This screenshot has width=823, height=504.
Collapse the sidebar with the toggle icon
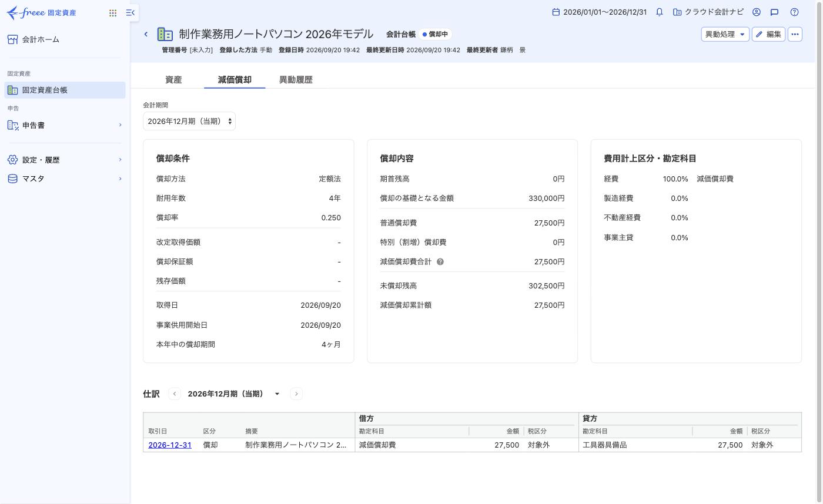(131, 12)
